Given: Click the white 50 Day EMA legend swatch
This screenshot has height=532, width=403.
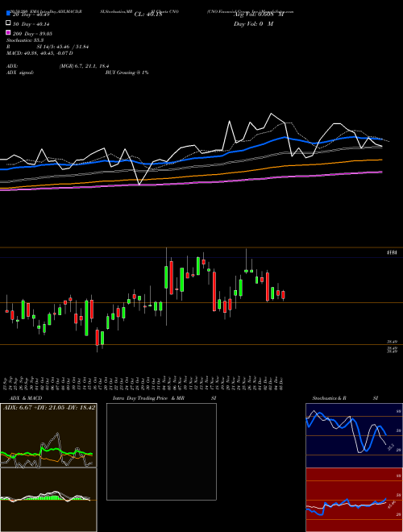Looking at the screenshot, I should (8, 23).
